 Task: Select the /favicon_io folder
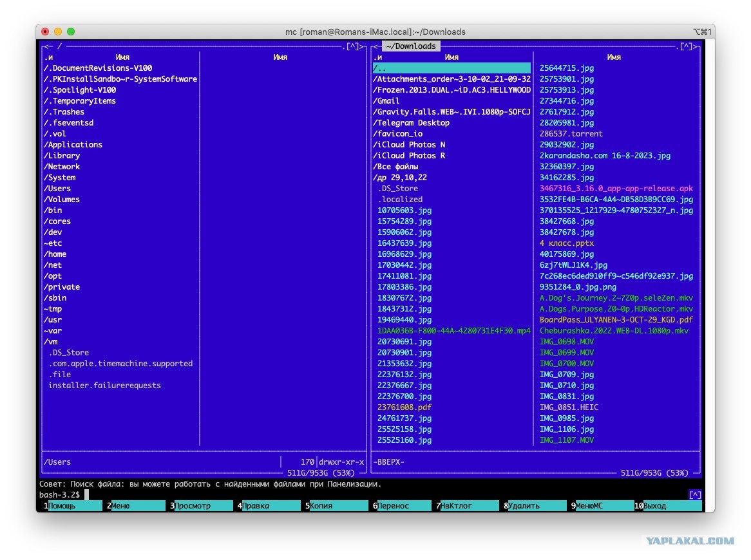(397, 134)
